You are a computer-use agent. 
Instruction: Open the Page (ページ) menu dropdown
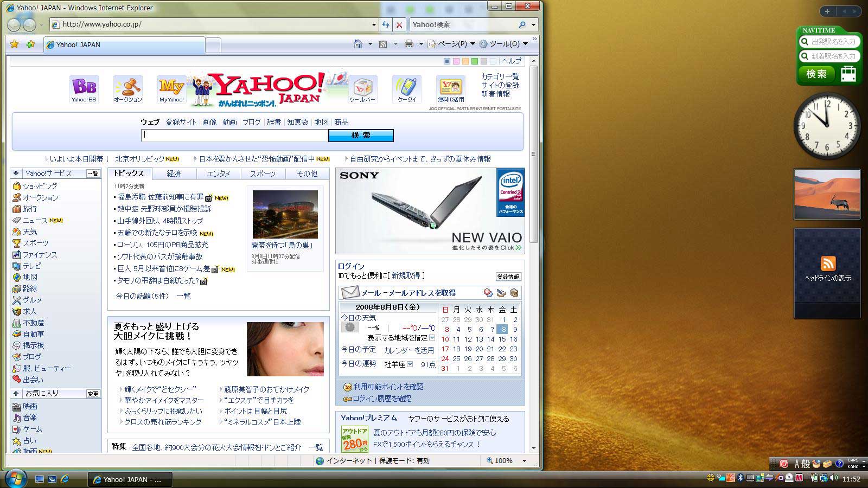451,44
